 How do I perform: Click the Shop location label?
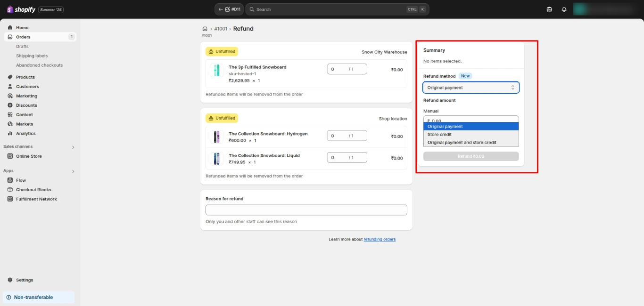pyautogui.click(x=393, y=119)
